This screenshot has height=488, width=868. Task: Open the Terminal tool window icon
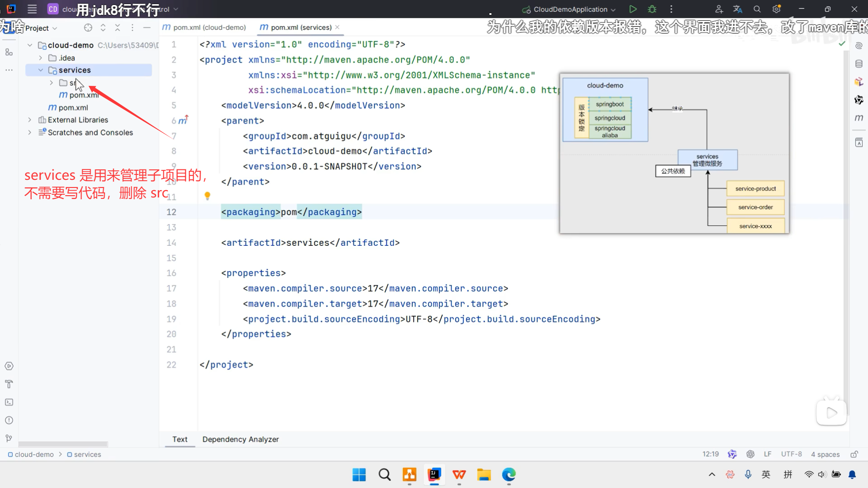tap(9, 402)
